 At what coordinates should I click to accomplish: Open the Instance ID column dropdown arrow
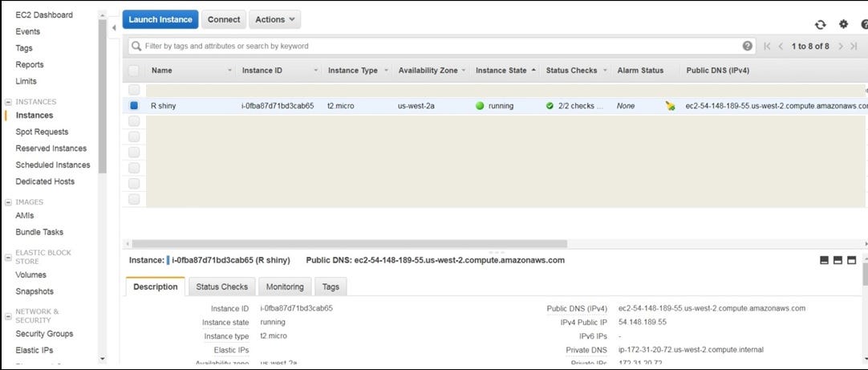pos(316,71)
